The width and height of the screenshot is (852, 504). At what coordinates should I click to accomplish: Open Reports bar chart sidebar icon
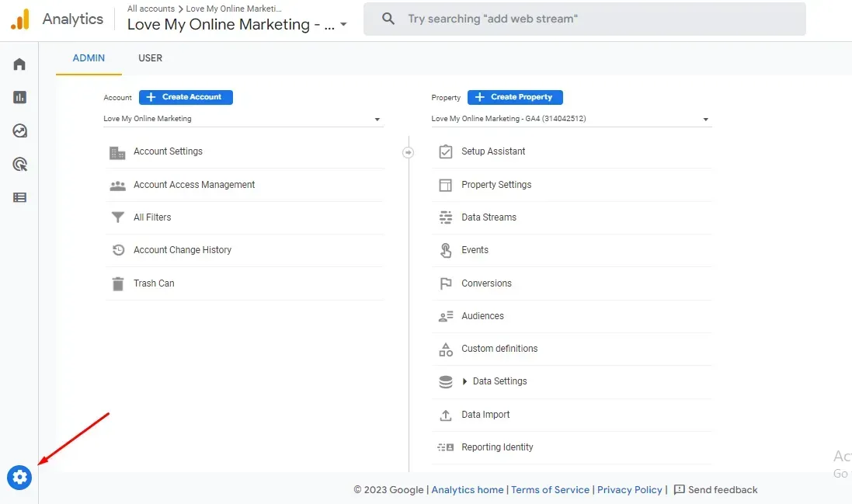tap(19, 97)
